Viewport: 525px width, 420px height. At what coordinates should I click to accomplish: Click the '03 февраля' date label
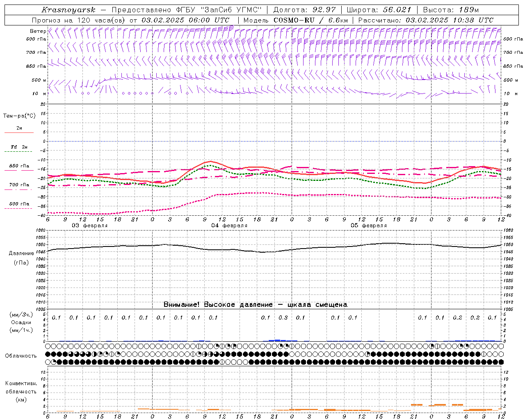coord(90,226)
